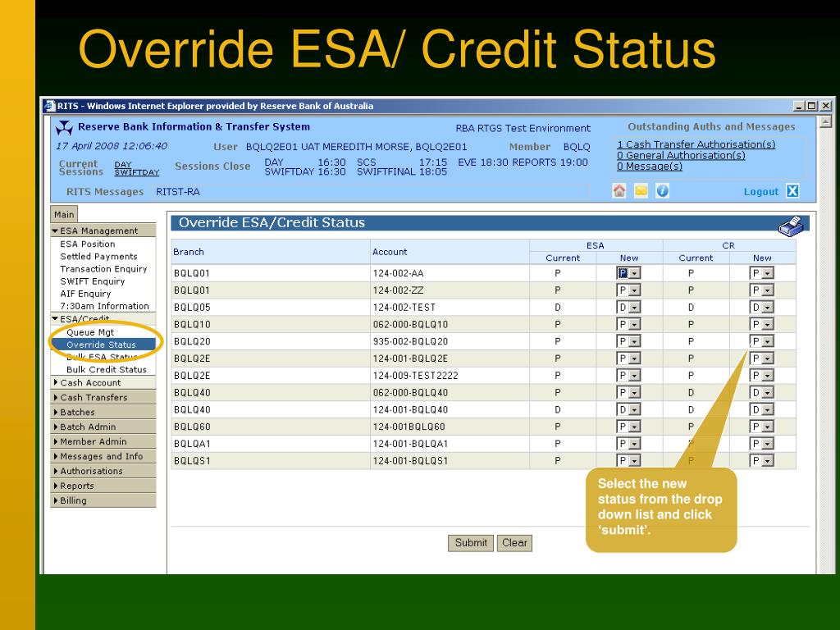840x630 pixels.
Task: Print the Override ESA/Credit Status page
Action: point(791,226)
